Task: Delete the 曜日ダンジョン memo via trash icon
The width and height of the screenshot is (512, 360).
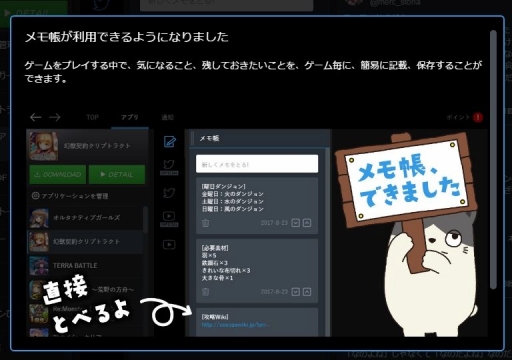Action: tap(206, 223)
